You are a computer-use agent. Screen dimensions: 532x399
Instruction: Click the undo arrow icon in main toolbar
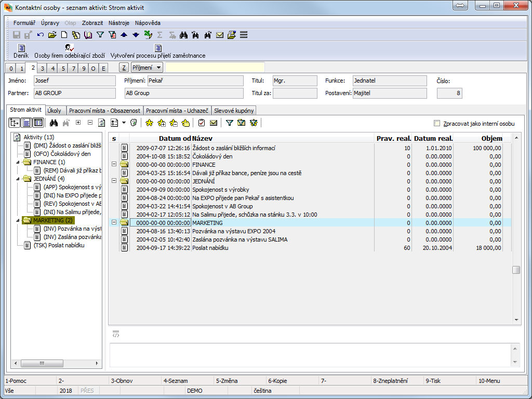click(41, 35)
